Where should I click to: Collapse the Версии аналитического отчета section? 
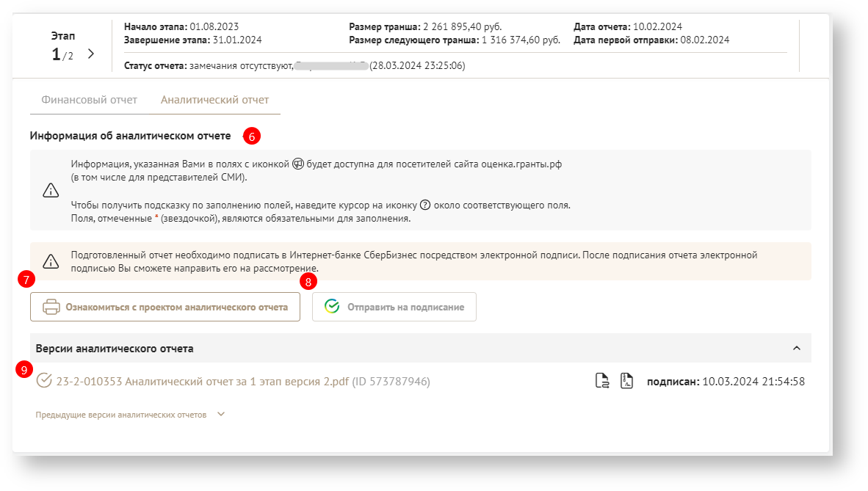pyautogui.click(x=797, y=348)
